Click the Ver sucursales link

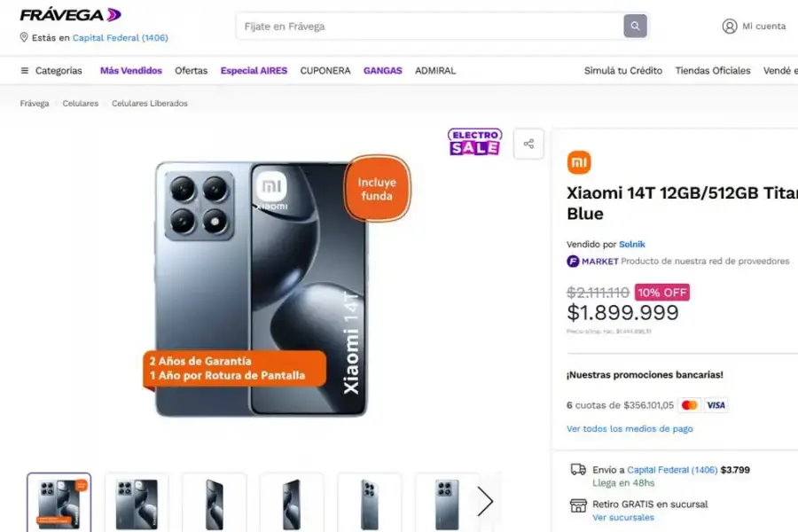623,517
